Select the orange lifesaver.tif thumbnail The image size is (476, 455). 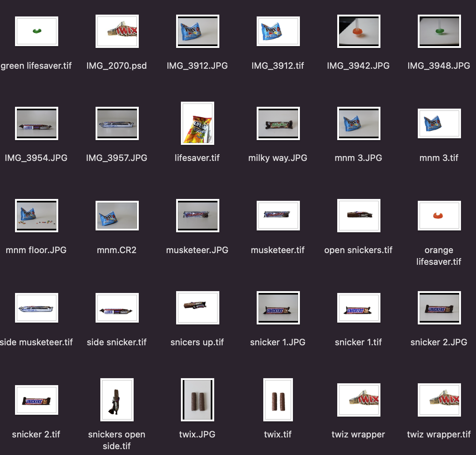coord(439,215)
